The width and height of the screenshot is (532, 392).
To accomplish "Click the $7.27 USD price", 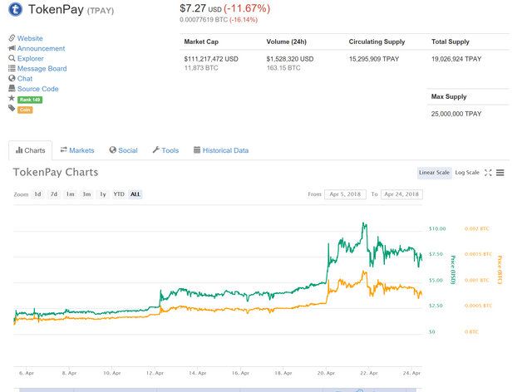I will tap(200, 8).
